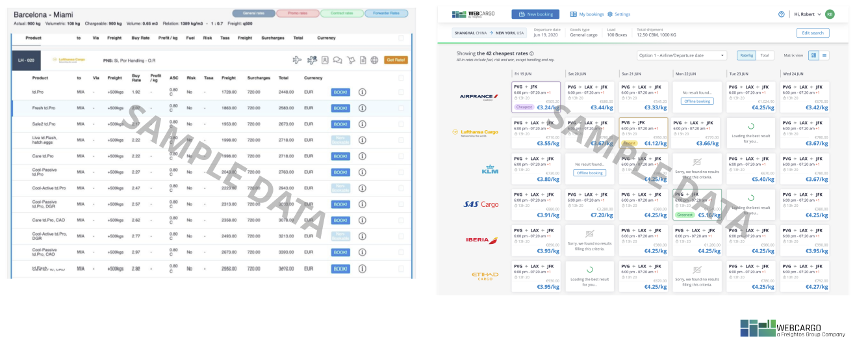The height and width of the screenshot is (350, 868).
Task: Tick checkbox in LH-020 column header row
Action: coord(401,78)
